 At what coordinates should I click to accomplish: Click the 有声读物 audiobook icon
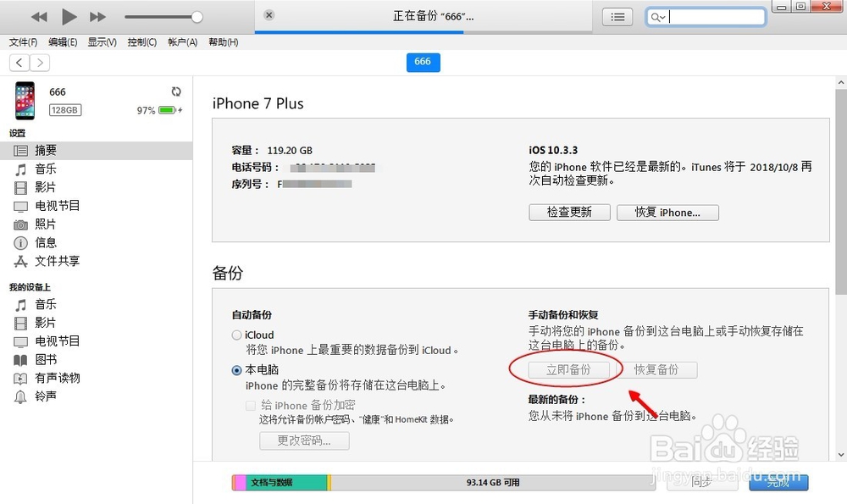coord(20,379)
